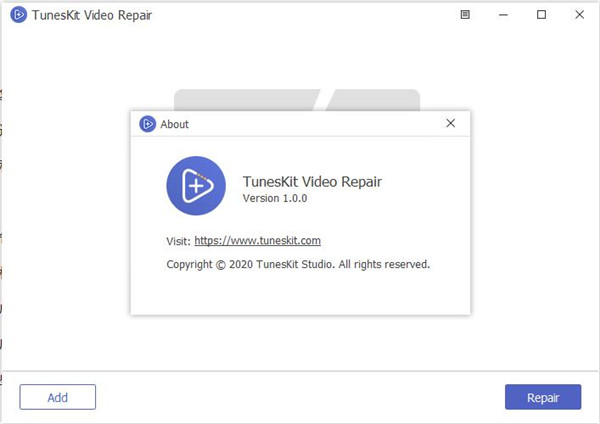Maximize the TunesKit Video Repair window

click(541, 15)
